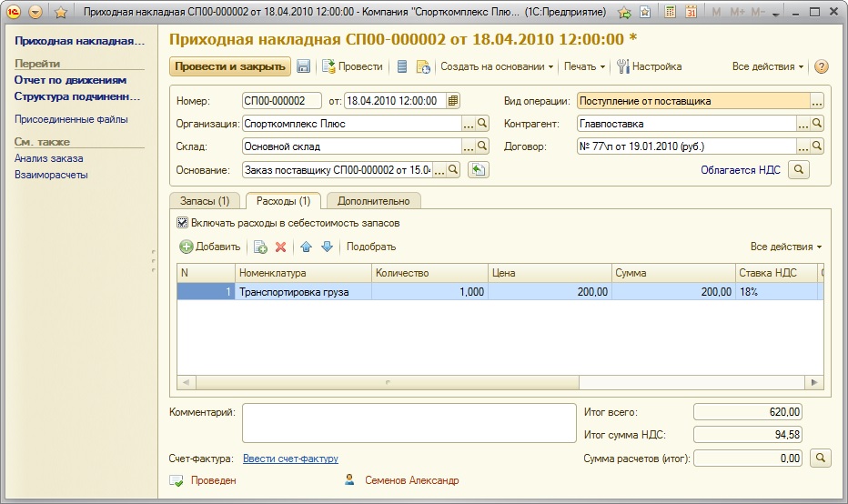848x504 pixels.
Task: Click the help question mark icon
Action: 822,66
